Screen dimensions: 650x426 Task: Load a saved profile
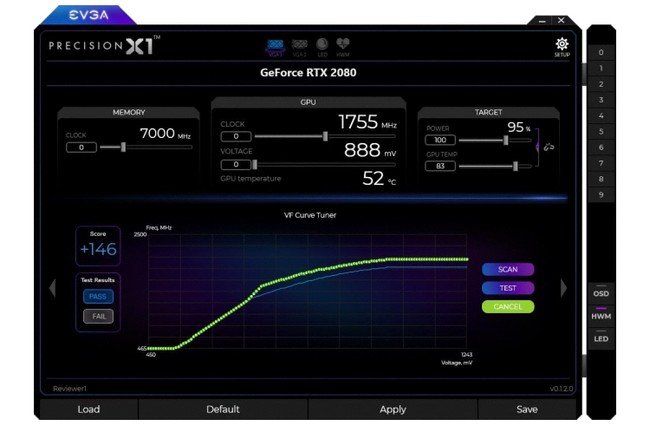pyautogui.click(x=89, y=409)
